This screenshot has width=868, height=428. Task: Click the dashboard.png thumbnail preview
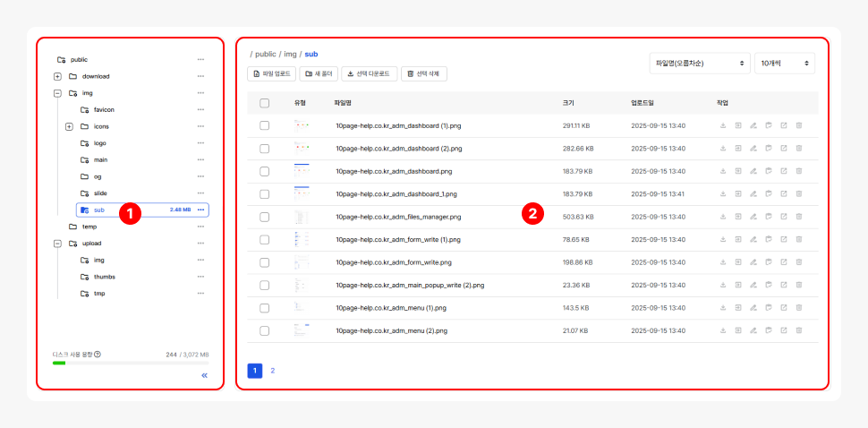(302, 171)
